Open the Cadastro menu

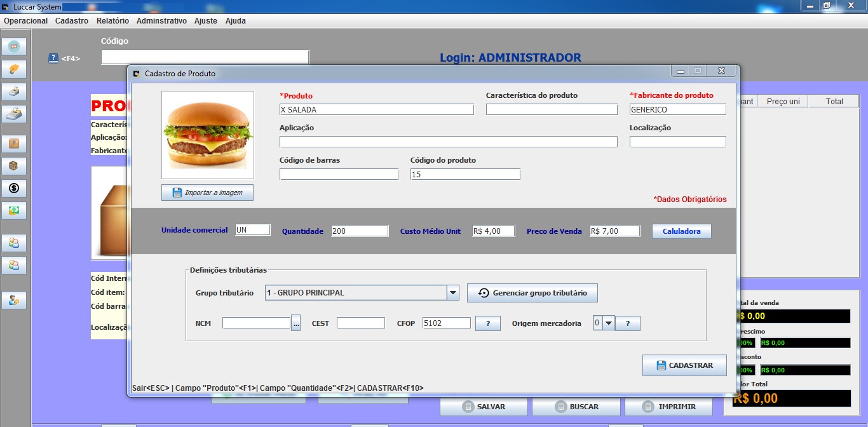click(x=71, y=20)
